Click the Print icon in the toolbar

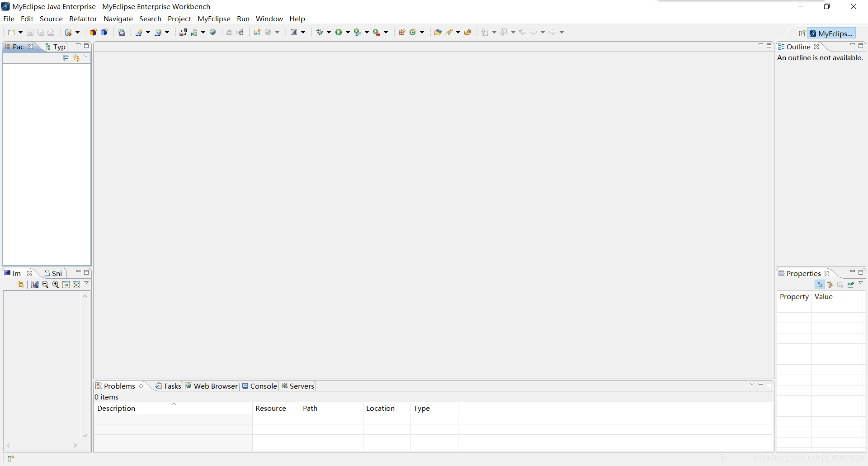[51, 32]
